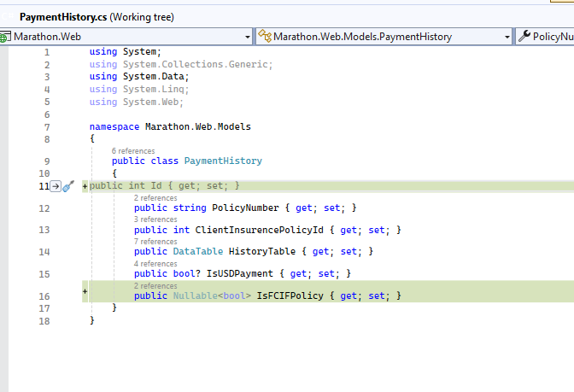
Task: Click the DataTable type on line 14
Action: click(197, 251)
